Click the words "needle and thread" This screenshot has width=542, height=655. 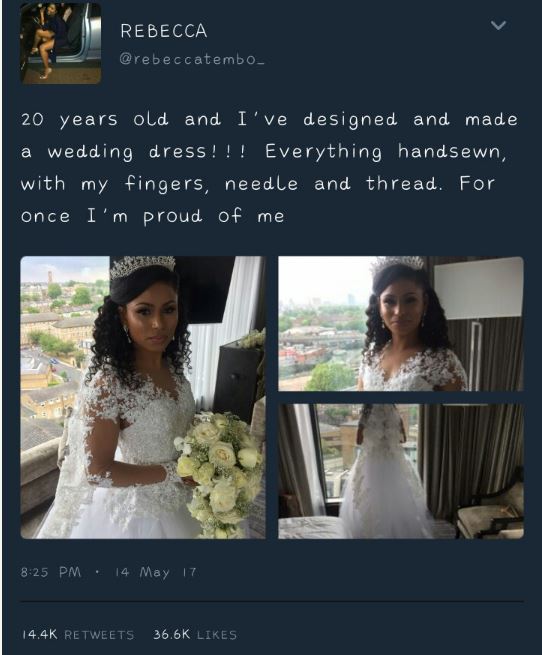click(331, 184)
